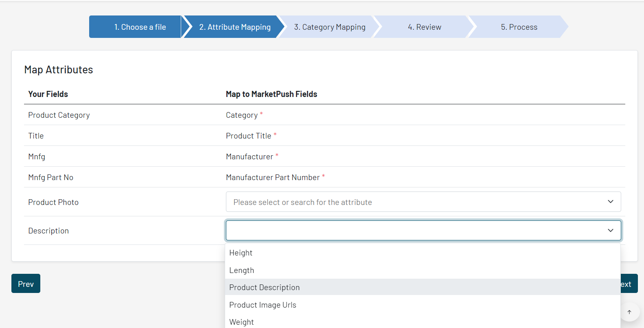
Task: Click the Product Category field label
Action: (59, 115)
